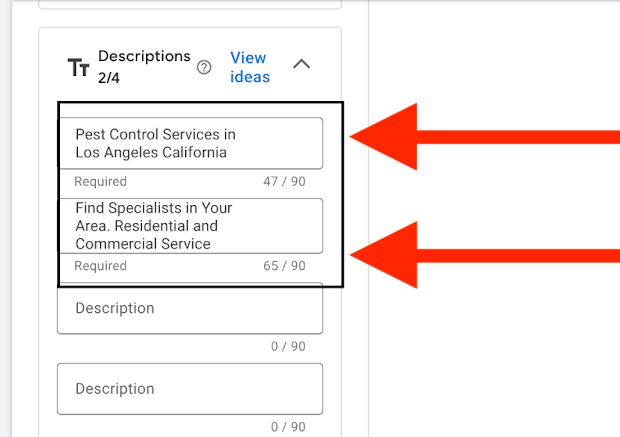
Task: Open the View ideas link
Action: tap(250, 67)
